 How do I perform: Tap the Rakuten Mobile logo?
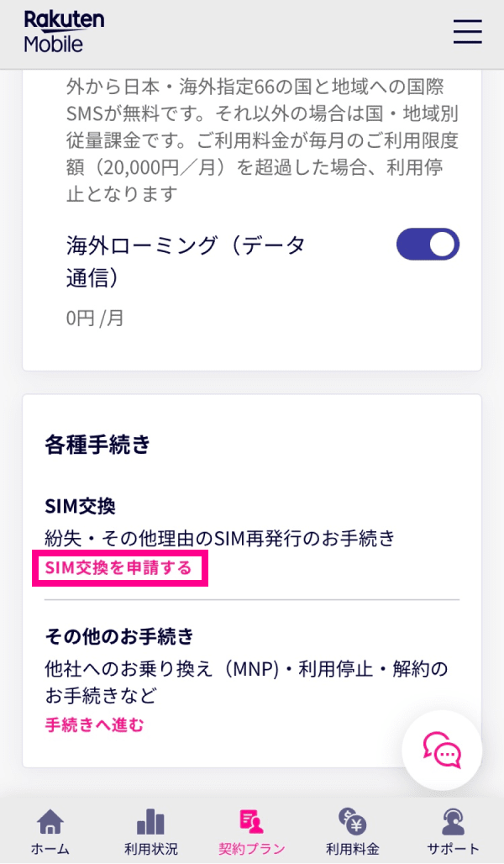pos(64,31)
